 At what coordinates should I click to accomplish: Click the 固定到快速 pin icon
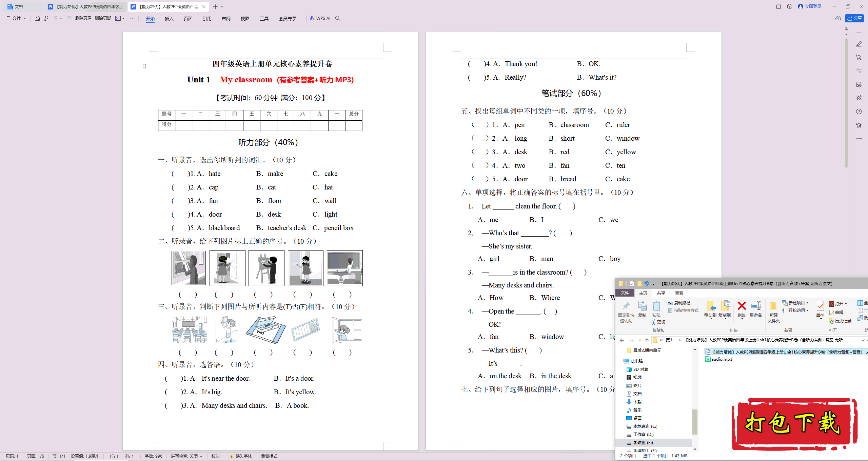click(x=625, y=305)
